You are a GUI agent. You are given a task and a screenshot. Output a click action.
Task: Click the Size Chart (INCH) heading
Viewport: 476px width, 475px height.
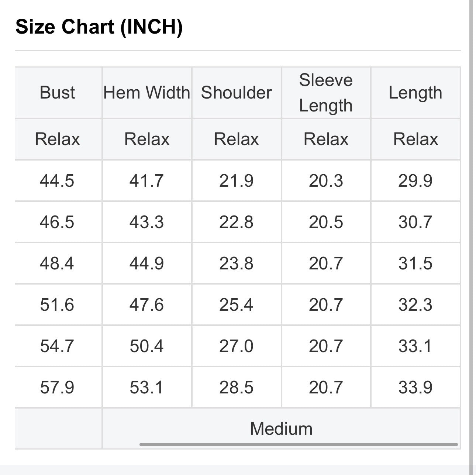pos(99,27)
